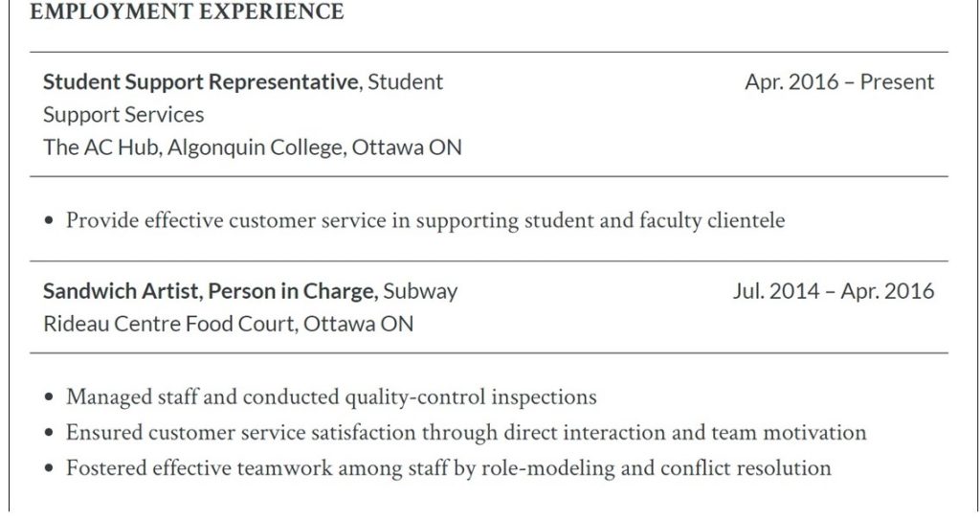Click the Fostered effective teamwork bullet

click(449, 468)
